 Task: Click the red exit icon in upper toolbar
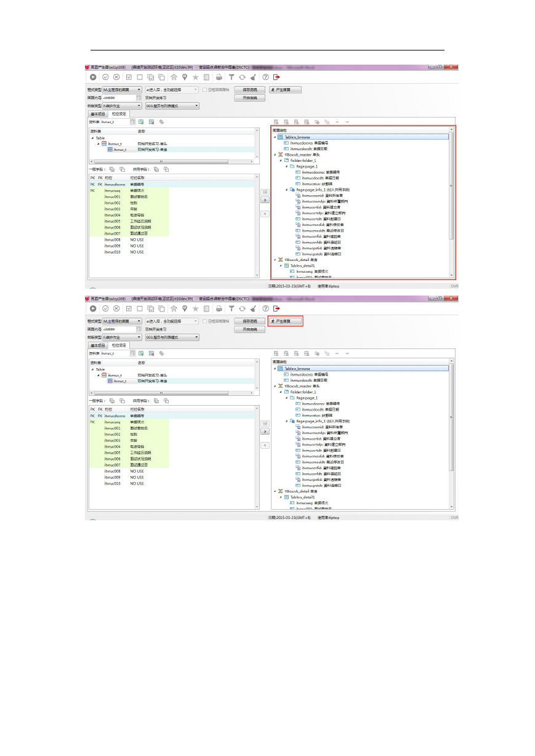[x=276, y=77]
